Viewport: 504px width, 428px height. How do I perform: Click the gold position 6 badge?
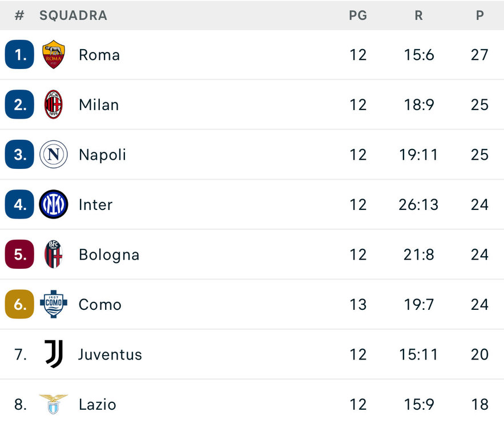(20, 304)
